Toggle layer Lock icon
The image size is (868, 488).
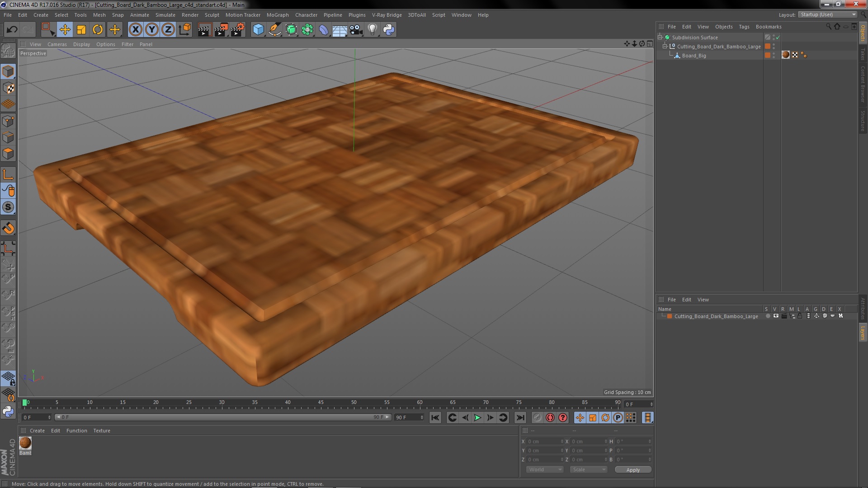[800, 316]
